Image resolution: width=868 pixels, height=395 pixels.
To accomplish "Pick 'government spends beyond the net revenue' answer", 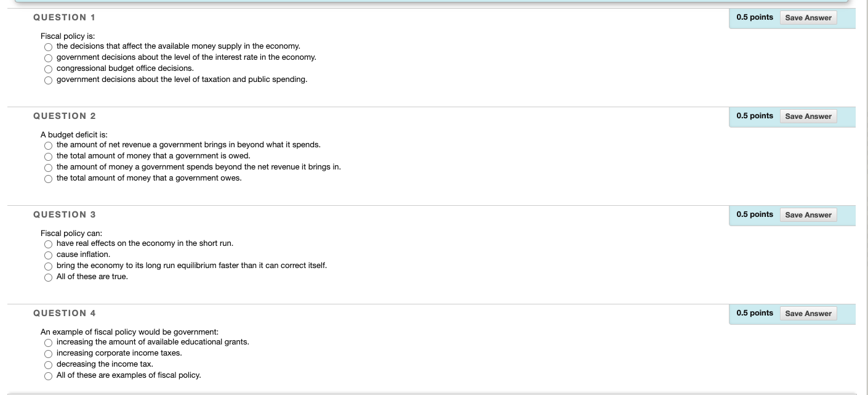I will pyautogui.click(x=48, y=168).
